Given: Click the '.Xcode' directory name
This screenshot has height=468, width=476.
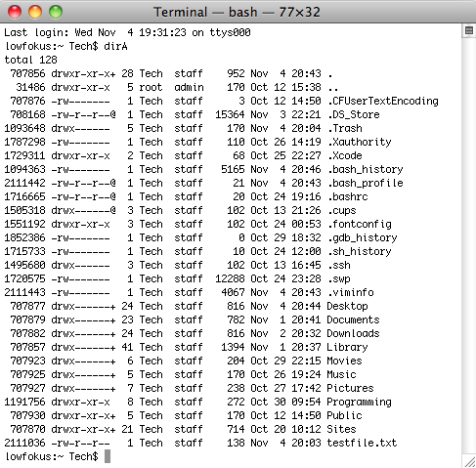Looking at the screenshot, I should tap(345, 155).
